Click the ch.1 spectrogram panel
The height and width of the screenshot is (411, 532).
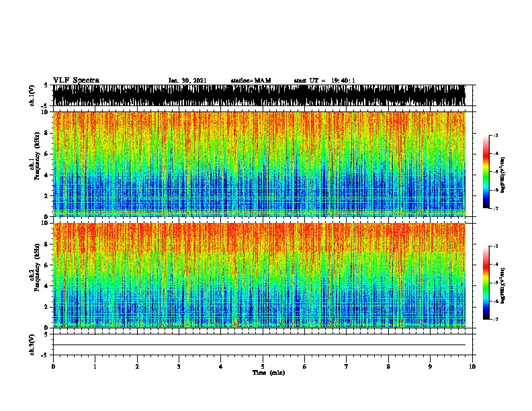coord(259,164)
